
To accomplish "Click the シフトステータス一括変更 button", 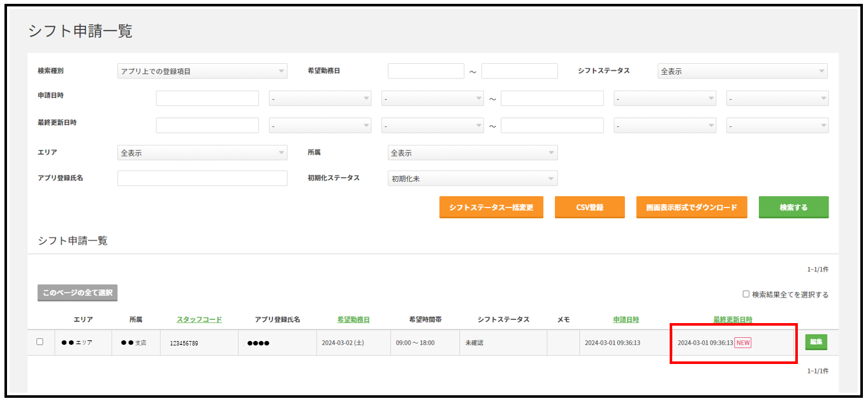I will [x=491, y=207].
